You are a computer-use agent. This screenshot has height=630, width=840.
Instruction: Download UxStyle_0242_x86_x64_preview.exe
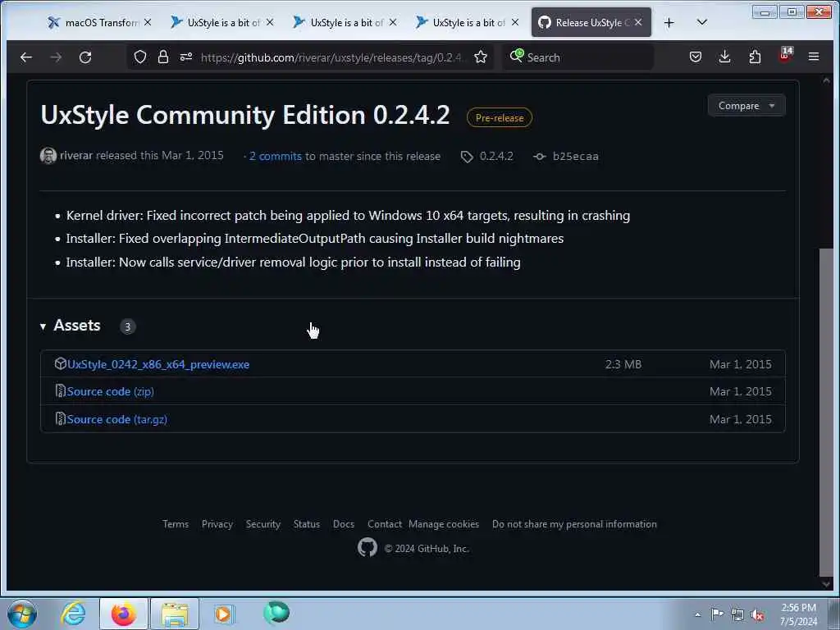point(158,364)
